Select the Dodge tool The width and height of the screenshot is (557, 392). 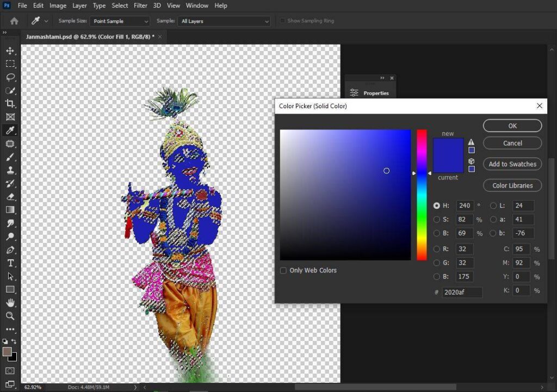pos(10,237)
